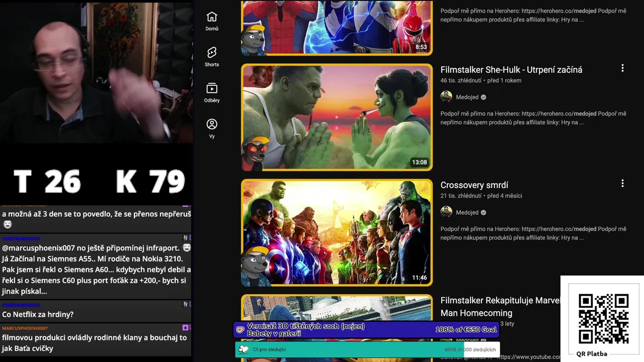Open the video thumbnail with 8:53 duration
Viewport: 644px width, 362px height.
coord(337,27)
